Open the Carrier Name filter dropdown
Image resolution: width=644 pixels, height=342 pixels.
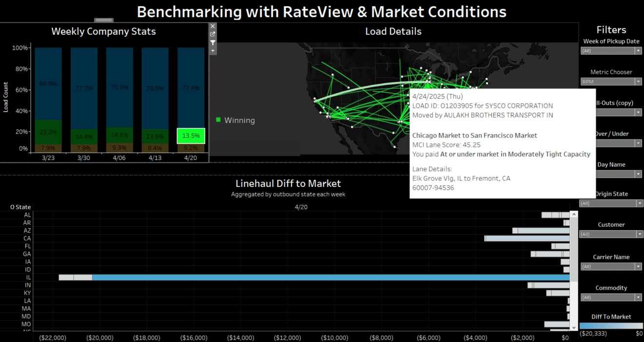point(611,266)
